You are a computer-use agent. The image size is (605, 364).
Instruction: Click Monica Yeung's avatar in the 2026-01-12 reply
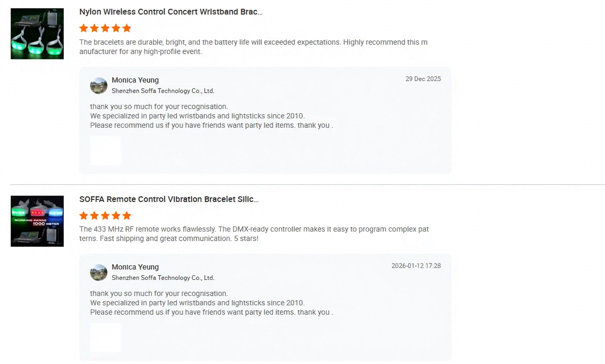click(99, 273)
